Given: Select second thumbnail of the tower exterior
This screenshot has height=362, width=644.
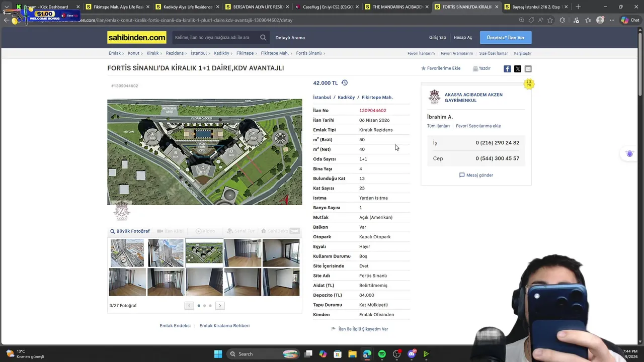Looking at the screenshot, I should (166, 252).
